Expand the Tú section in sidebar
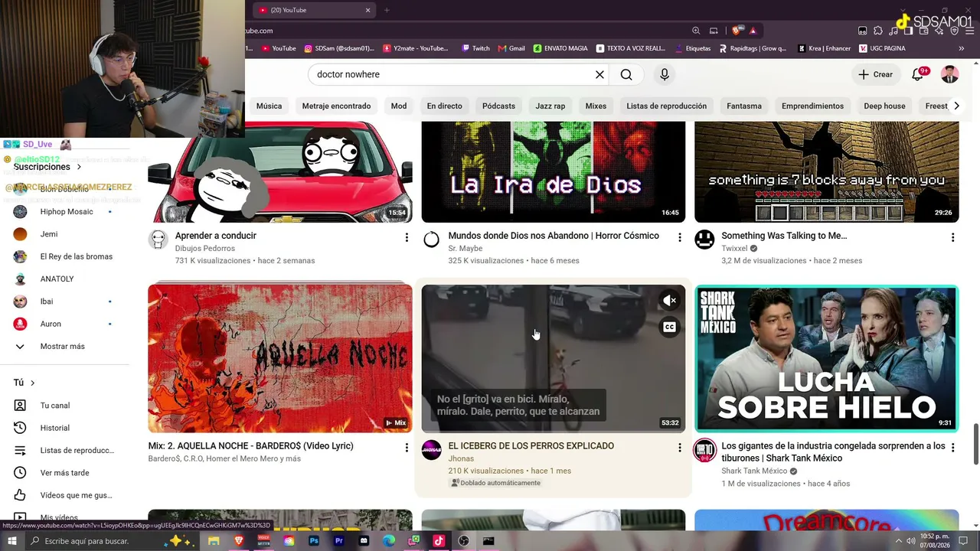 24,383
